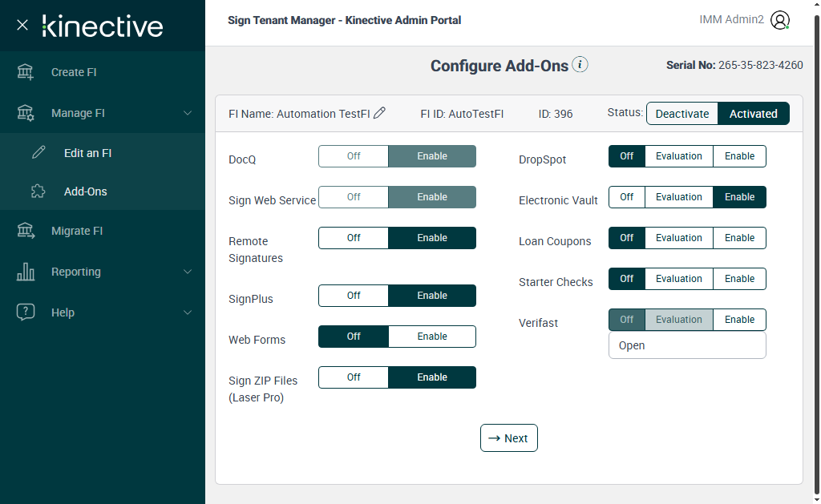Image resolution: width=821 pixels, height=504 pixels.
Task: Click the Deactivate status button
Action: (681, 114)
